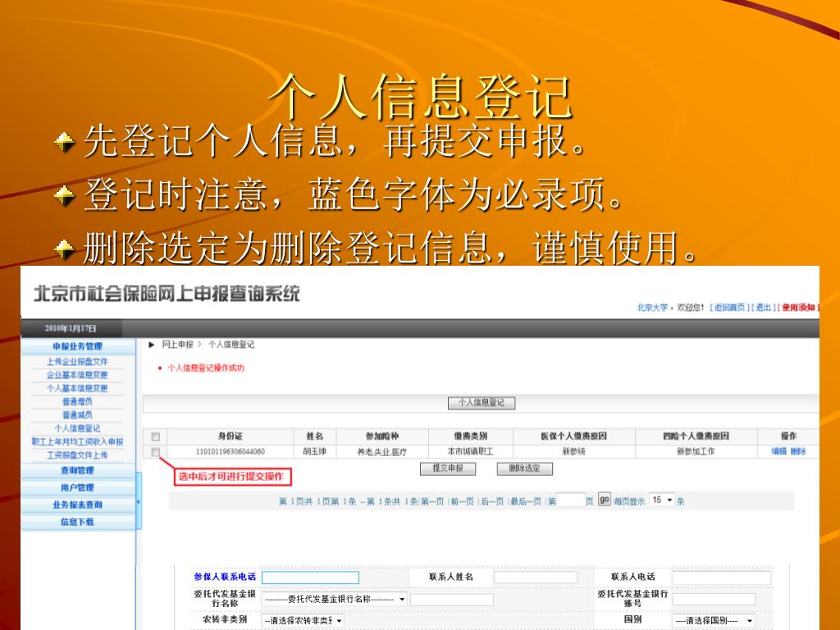Click 参加险种 column header
Viewport: 840px width, 630px height.
382,436
